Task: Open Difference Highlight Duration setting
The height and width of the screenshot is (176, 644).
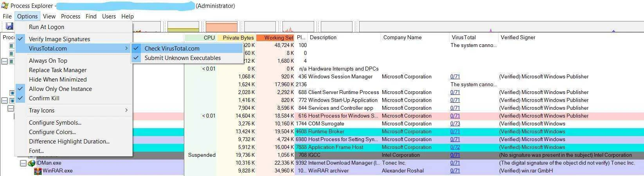Action: [x=74, y=141]
